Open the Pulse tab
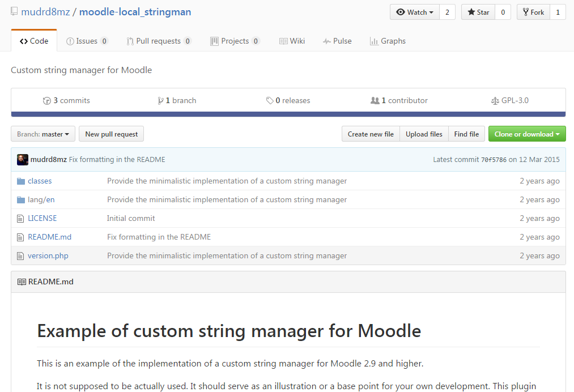574x392 pixels. 337,41
